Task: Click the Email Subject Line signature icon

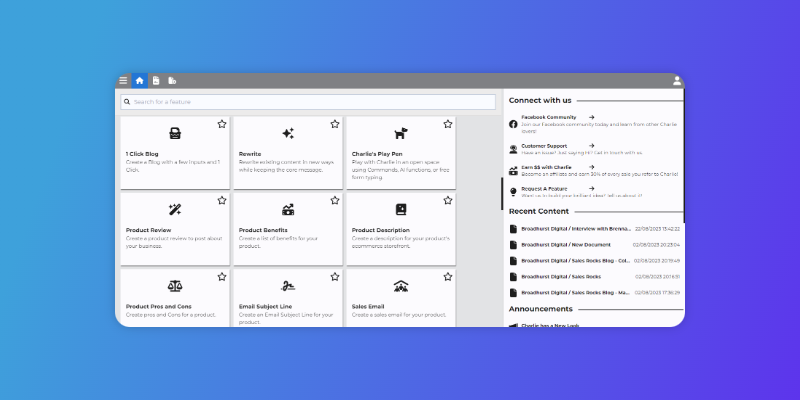Action: (x=288, y=286)
